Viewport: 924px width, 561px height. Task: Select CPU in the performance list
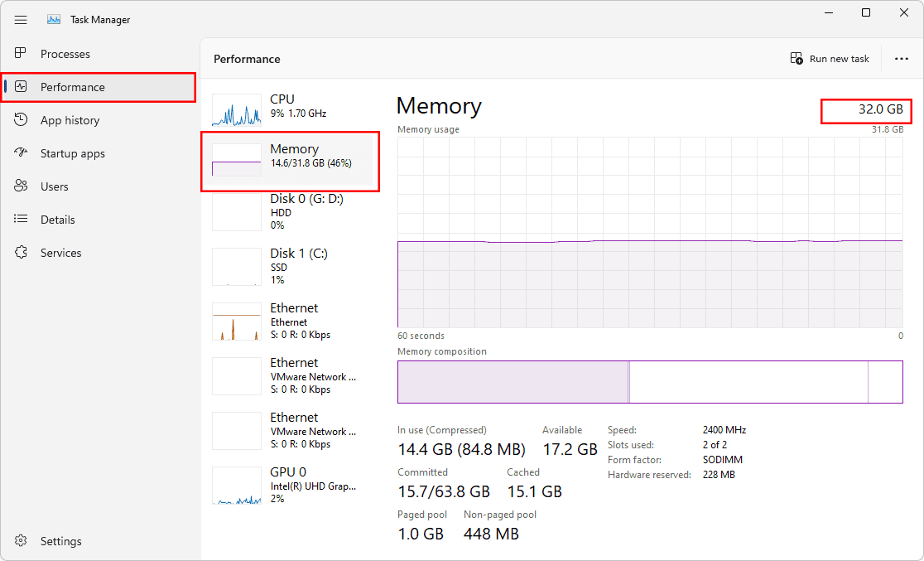(x=290, y=106)
